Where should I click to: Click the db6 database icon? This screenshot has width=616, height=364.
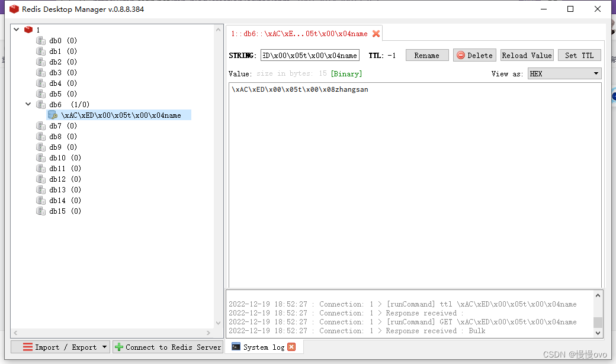40,104
